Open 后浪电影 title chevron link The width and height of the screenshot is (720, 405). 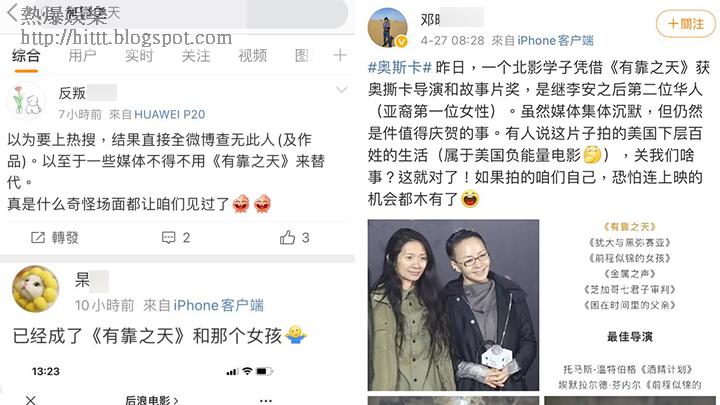152,400
